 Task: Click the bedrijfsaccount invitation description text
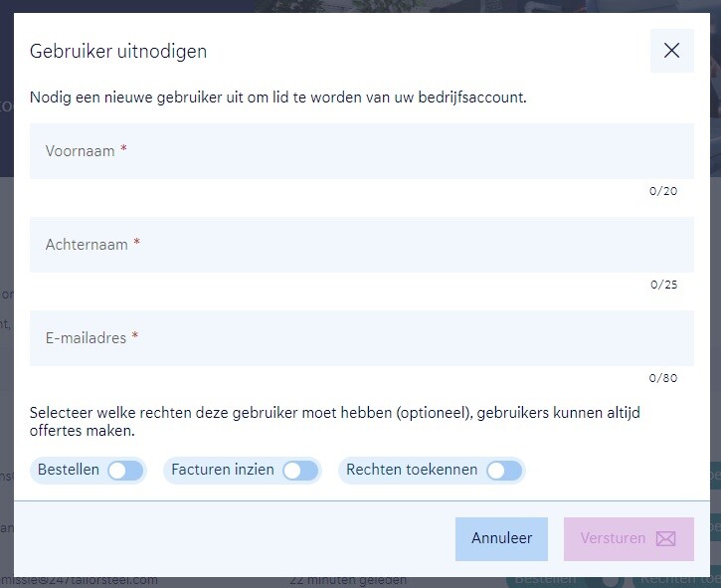click(277, 98)
